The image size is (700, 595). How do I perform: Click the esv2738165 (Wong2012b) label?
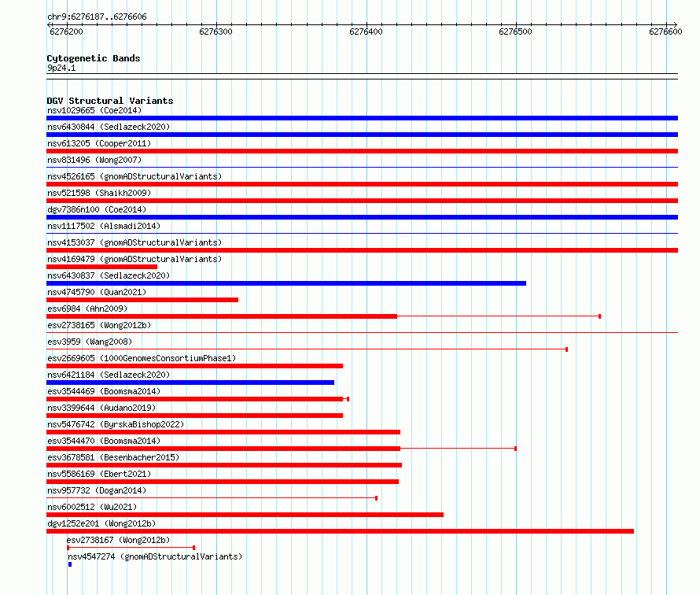99,325
